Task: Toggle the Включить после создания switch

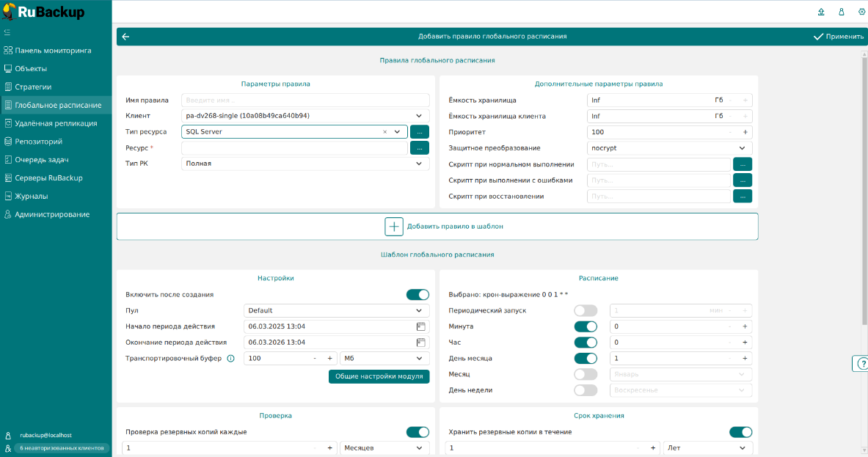Action: [x=417, y=295]
